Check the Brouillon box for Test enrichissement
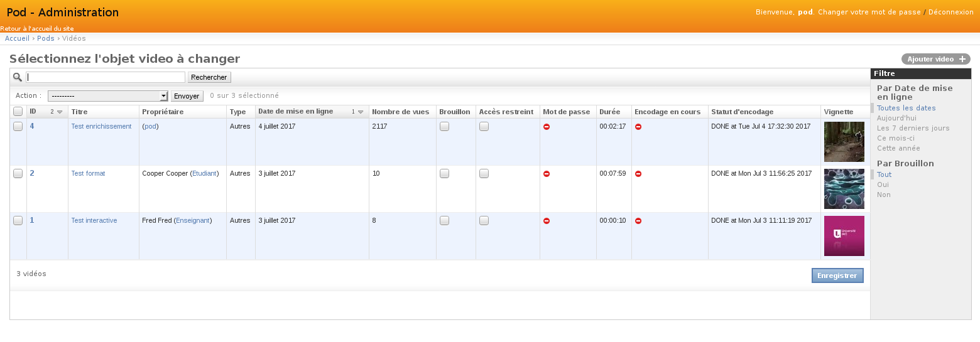Viewport: 980px width, 342px height. pyautogui.click(x=444, y=127)
